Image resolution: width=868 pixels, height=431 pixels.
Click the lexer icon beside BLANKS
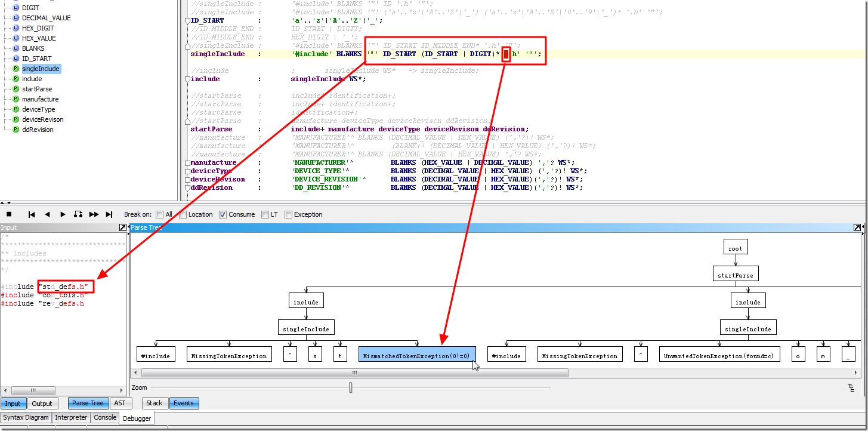tap(16, 48)
